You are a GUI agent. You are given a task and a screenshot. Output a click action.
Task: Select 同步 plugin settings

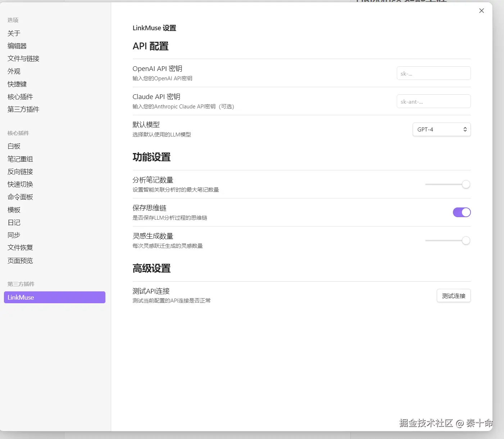tap(14, 235)
